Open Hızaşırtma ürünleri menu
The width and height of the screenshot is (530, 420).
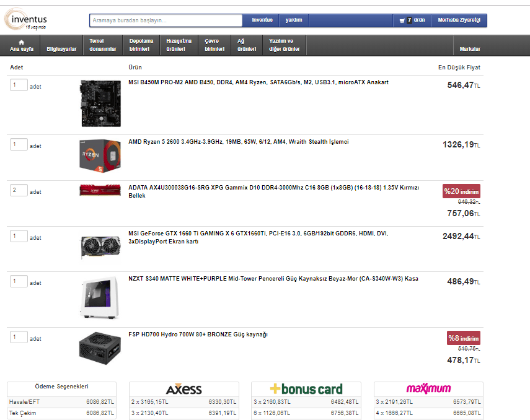tap(179, 45)
